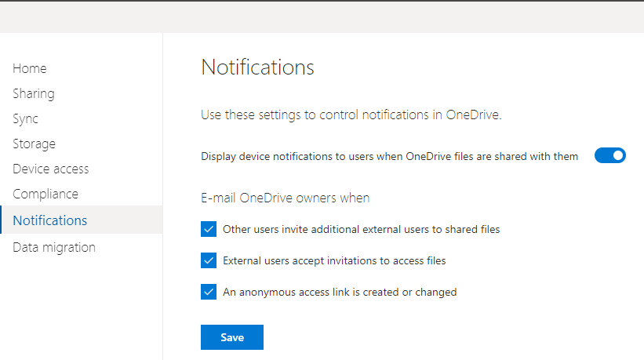Image resolution: width=644 pixels, height=360 pixels.
Task: Open the Home page in sidebar
Action: pyautogui.click(x=30, y=68)
